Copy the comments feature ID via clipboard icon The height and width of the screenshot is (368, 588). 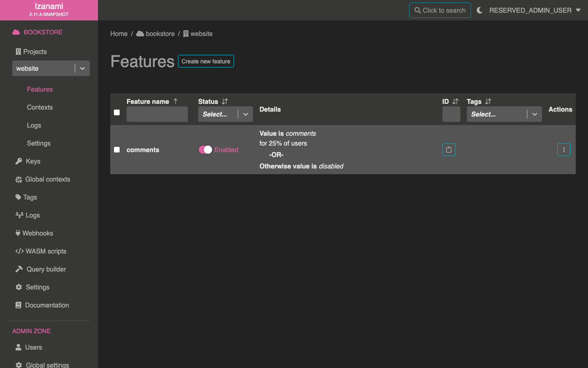click(x=449, y=150)
